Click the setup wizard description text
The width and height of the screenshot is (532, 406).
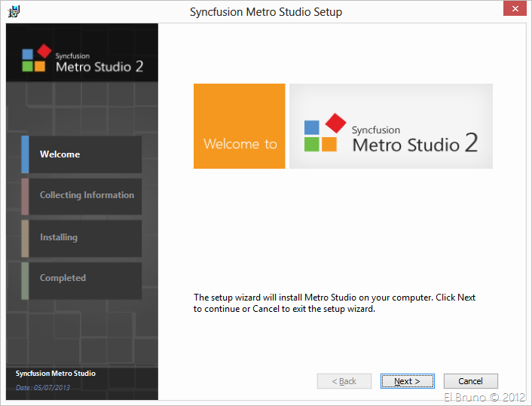[x=335, y=303]
